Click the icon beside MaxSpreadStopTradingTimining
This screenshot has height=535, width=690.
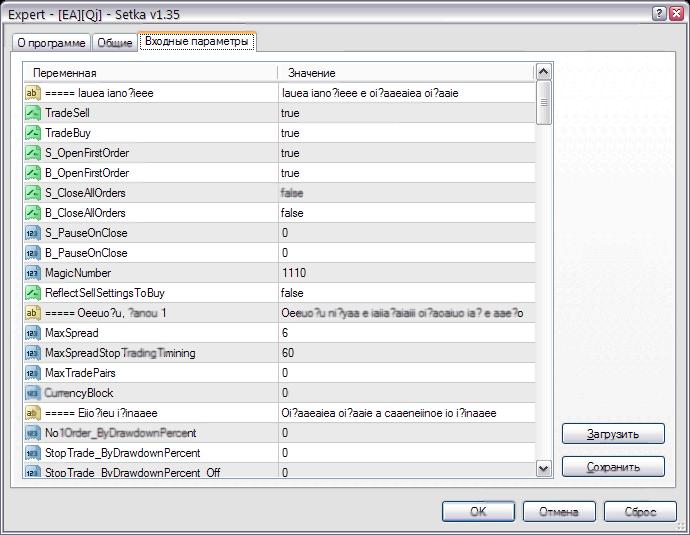(33, 353)
